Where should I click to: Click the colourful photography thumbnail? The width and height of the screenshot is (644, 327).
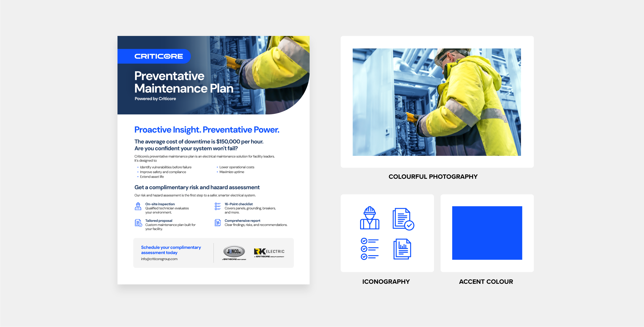coord(437,102)
